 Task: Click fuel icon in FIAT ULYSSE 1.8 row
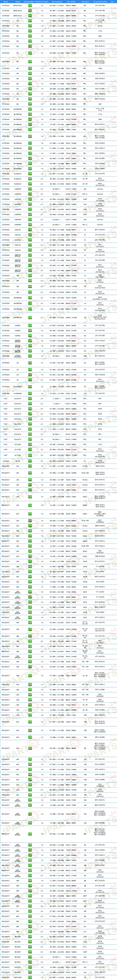tap(30, 444)
